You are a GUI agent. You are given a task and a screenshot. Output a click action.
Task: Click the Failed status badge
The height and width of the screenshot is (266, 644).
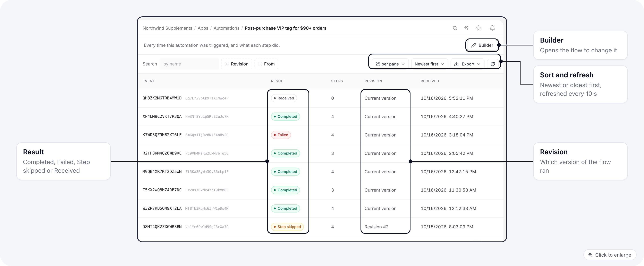281,135
